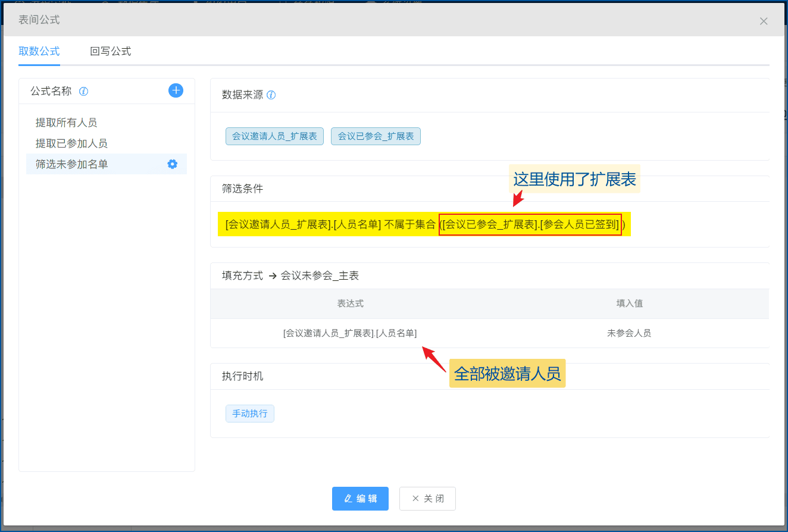Click the 填入值 column header
This screenshot has width=788, height=532.
[x=629, y=303]
